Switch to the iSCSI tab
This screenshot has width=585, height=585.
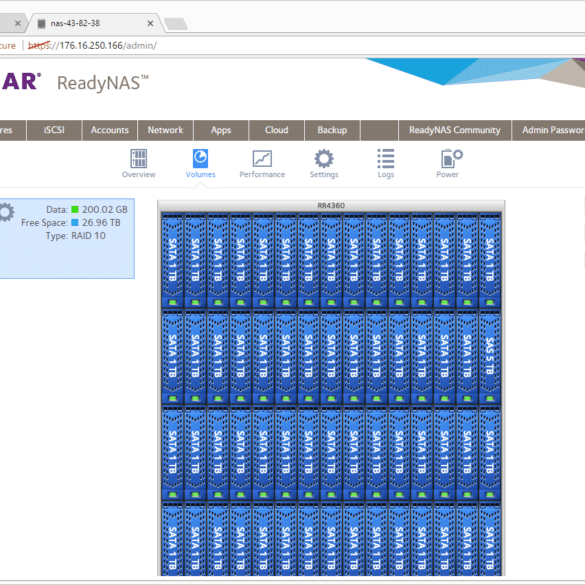(x=54, y=130)
